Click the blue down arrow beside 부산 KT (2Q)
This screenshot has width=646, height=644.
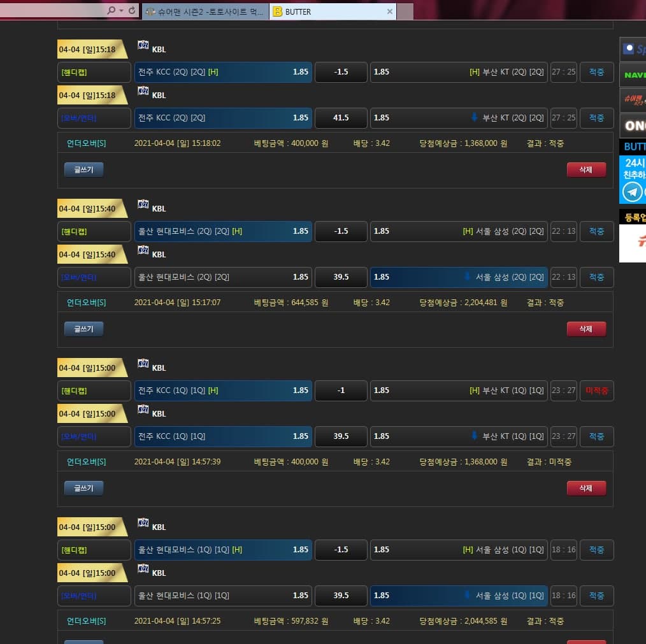point(473,117)
